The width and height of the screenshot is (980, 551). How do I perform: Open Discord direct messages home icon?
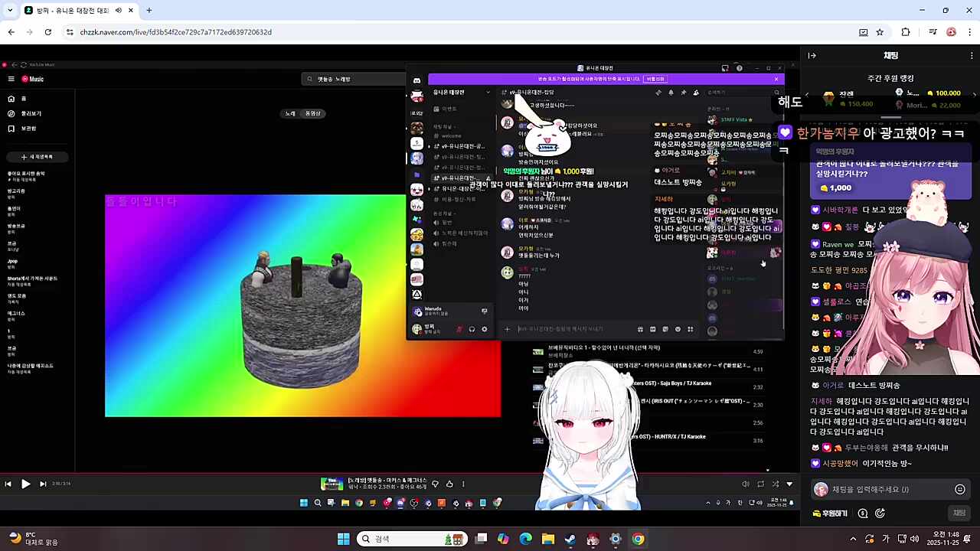click(x=416, y=80)
